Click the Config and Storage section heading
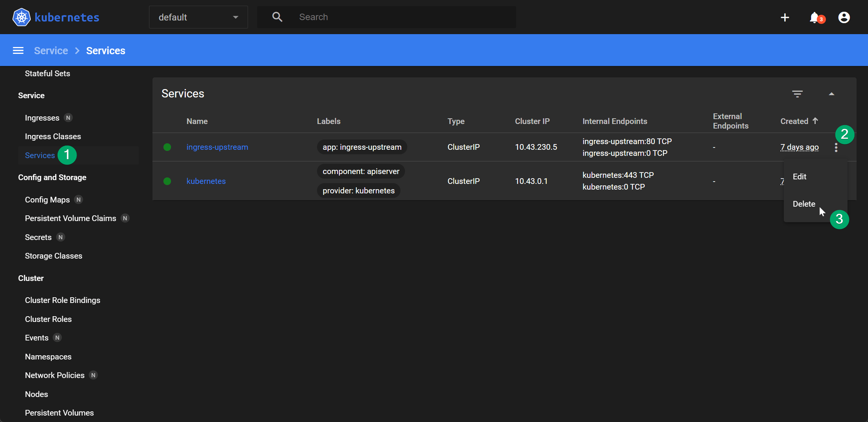 pyautogui.click(x=52, y=177)
